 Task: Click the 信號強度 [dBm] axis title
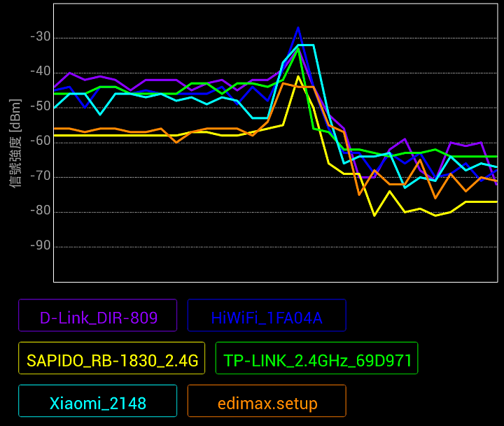tap(15, 143)
